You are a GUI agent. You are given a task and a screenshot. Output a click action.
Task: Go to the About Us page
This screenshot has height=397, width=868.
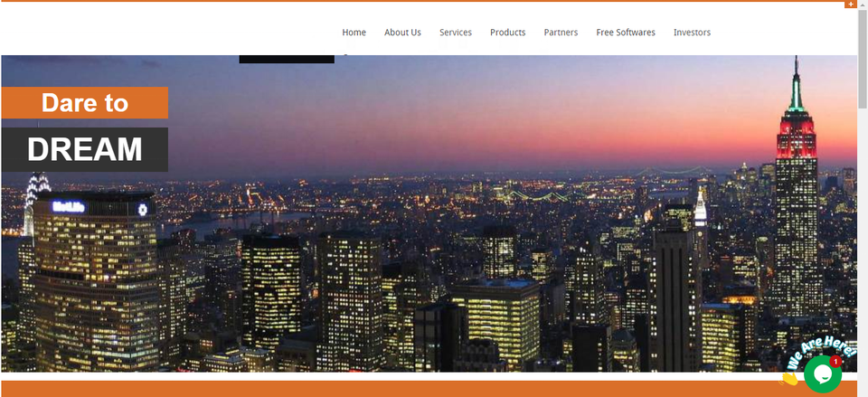point(402,33)
